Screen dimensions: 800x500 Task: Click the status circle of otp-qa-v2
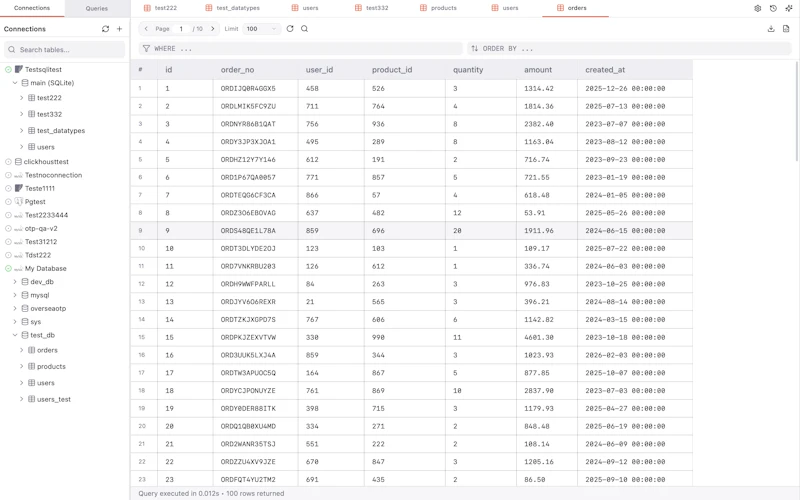coord(8,229)
